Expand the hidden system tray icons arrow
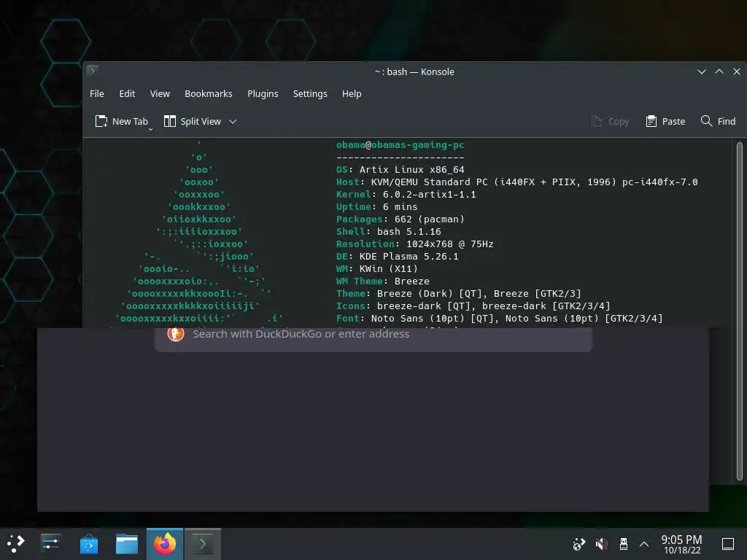The image size is (747, 560). (644, 544)
